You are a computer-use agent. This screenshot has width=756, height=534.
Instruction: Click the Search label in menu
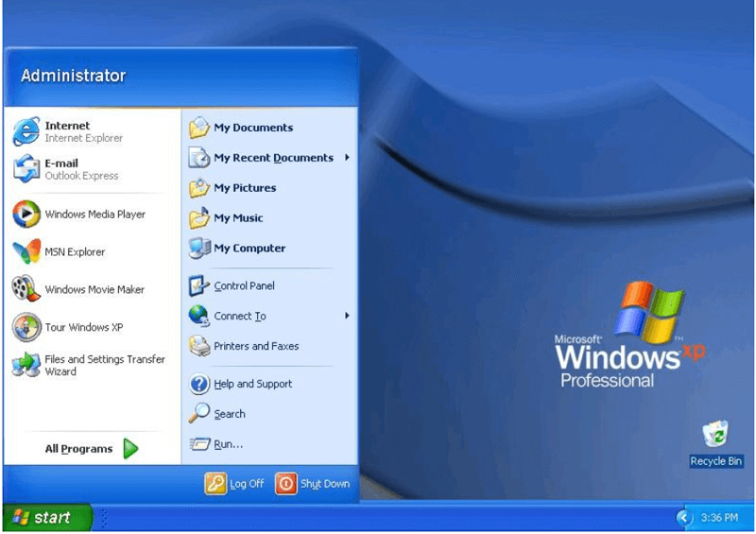point(230,414)
